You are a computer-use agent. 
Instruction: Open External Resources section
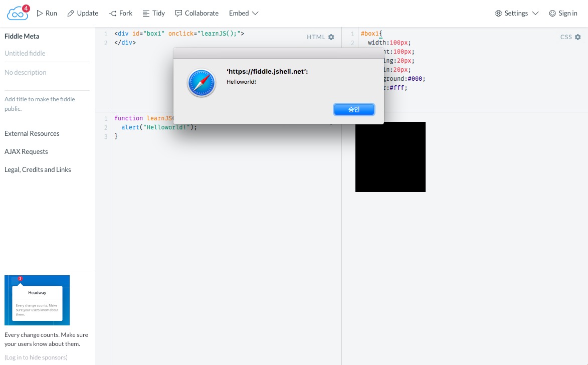click(32, 133)
